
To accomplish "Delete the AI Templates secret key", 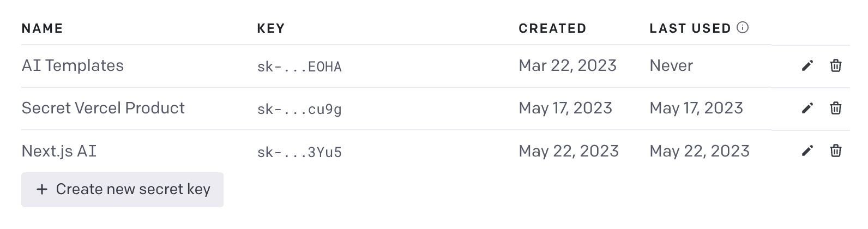I will point(835,66).
